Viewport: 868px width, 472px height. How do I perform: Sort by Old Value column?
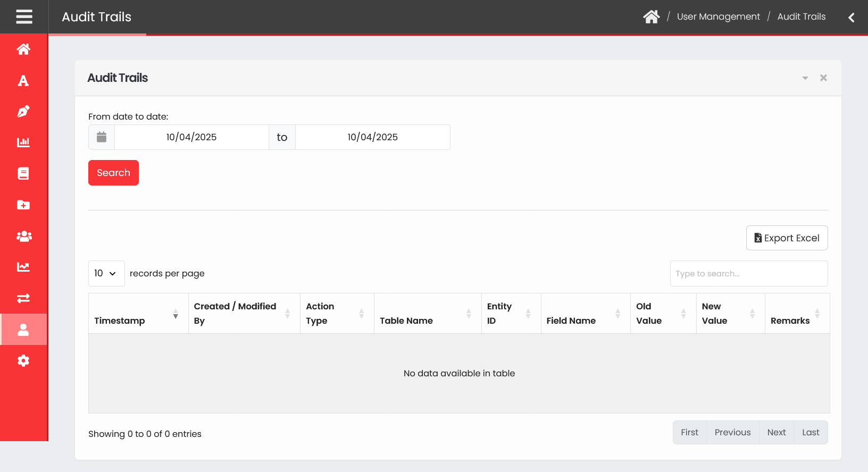[663, 314]
